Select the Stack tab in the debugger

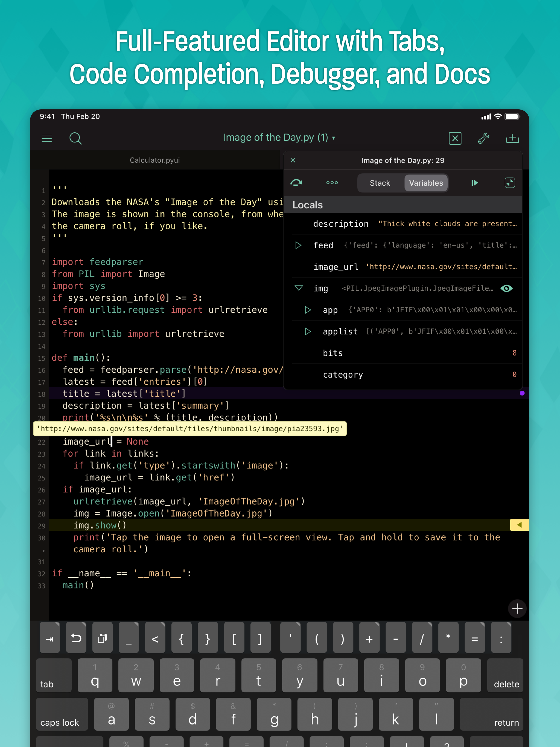[380, 183]
